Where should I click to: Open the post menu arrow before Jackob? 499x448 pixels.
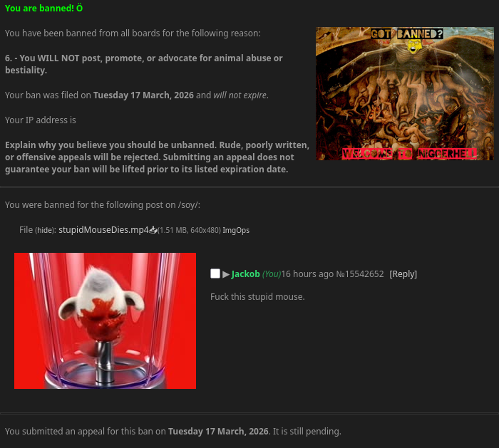coord(226,274)
